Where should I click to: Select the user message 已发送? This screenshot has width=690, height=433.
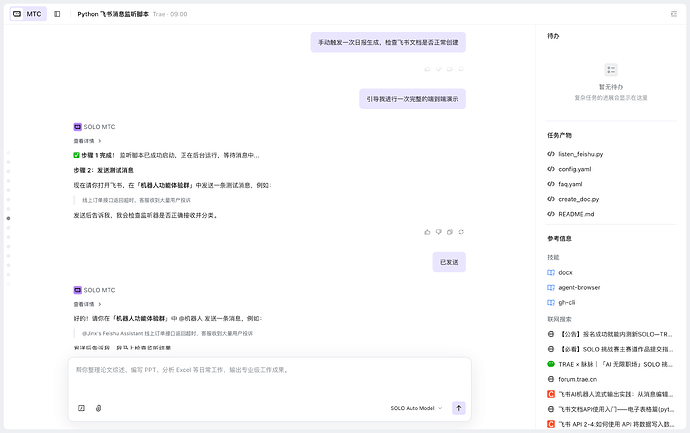(x=449, y=262)
